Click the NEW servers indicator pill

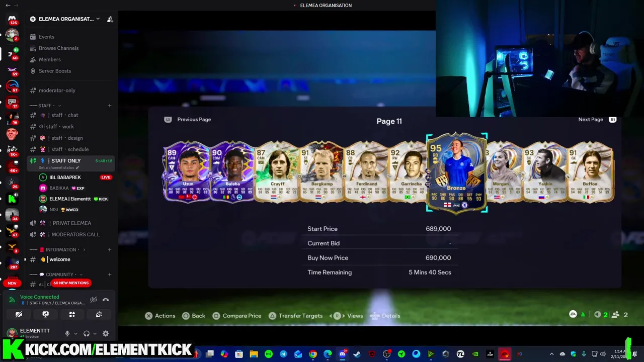[12, 283]
